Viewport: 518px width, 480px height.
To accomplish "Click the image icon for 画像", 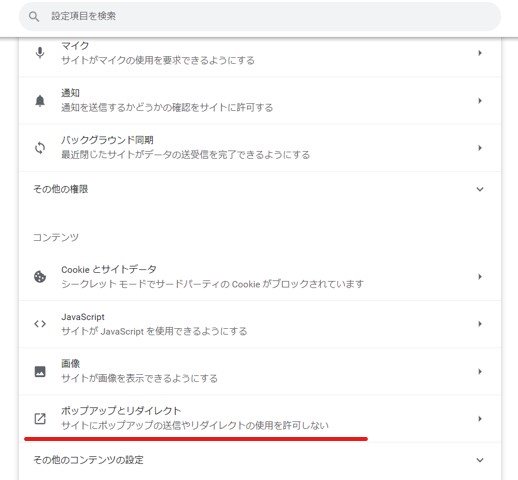I will pos(40,371).
